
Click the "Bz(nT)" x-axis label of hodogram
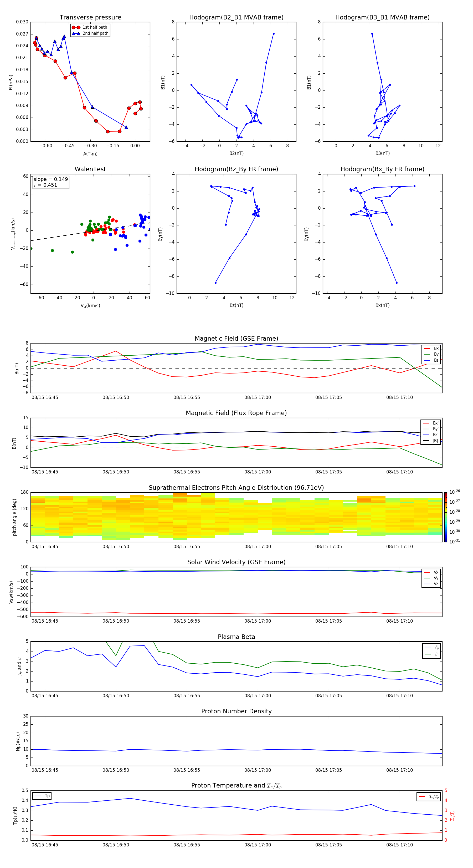tap(236, 305)
